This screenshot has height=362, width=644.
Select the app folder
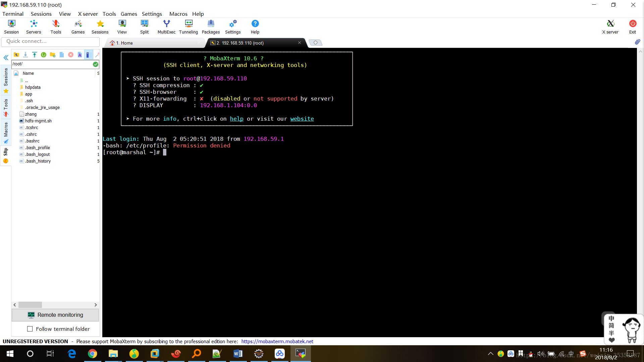click(x=29, y=94)
